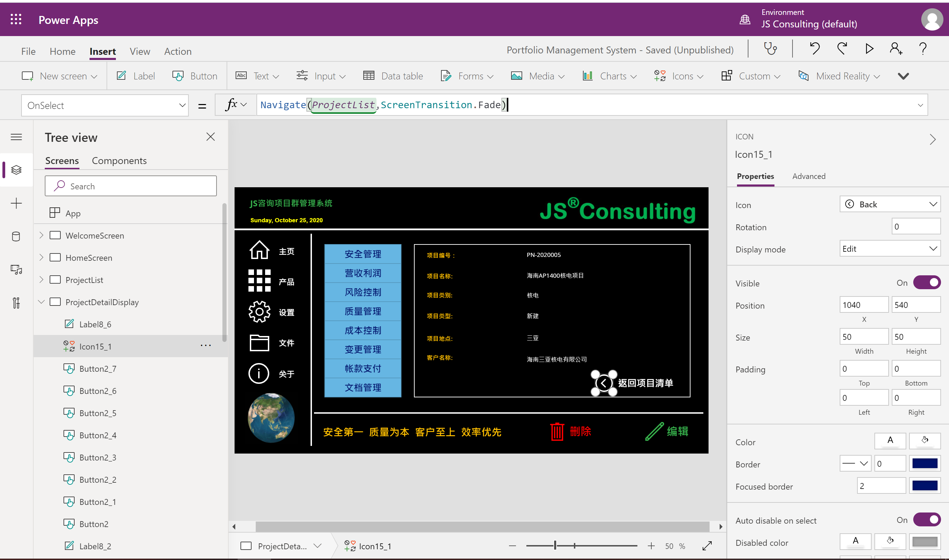
Task: Open the Insert plus pane icon
Action: pos(16,204)
